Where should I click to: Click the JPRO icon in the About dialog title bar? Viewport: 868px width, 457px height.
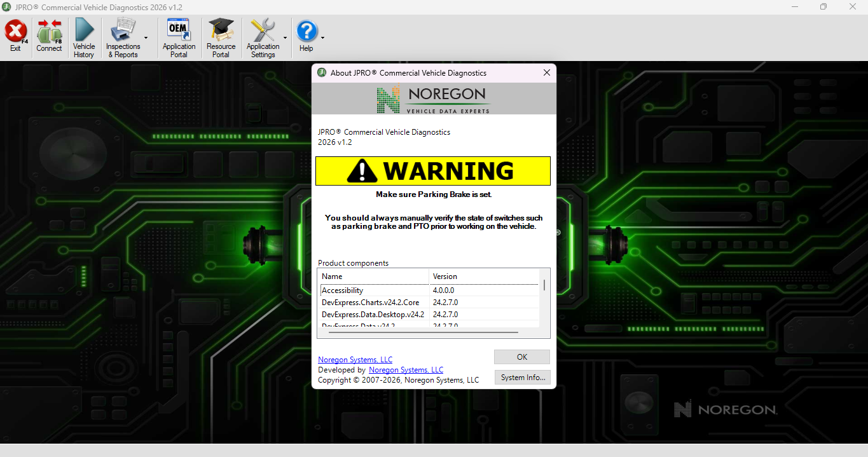click(322, 72)
